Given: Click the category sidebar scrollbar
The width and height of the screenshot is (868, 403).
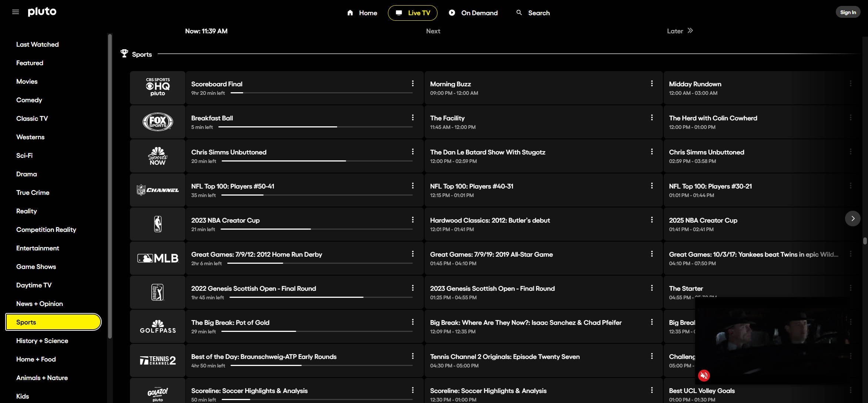Looking at the screenshot, I should click(110, 186).
